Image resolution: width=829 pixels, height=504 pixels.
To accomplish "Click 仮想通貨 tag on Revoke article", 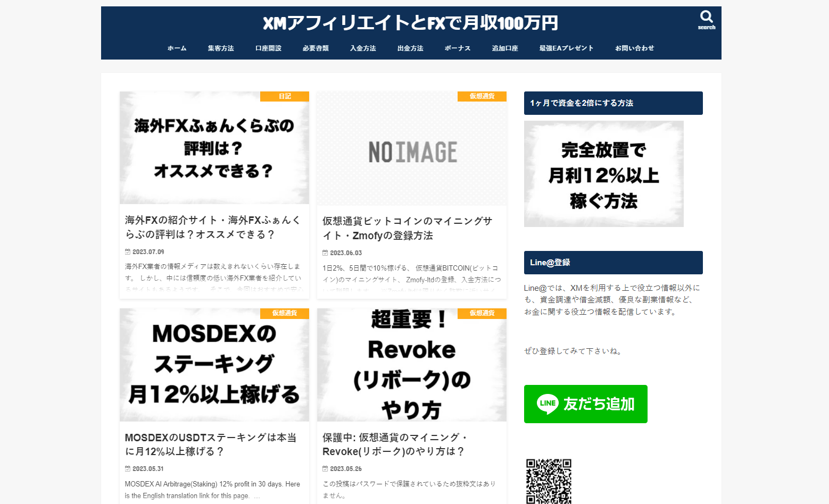I will (482, 313).
